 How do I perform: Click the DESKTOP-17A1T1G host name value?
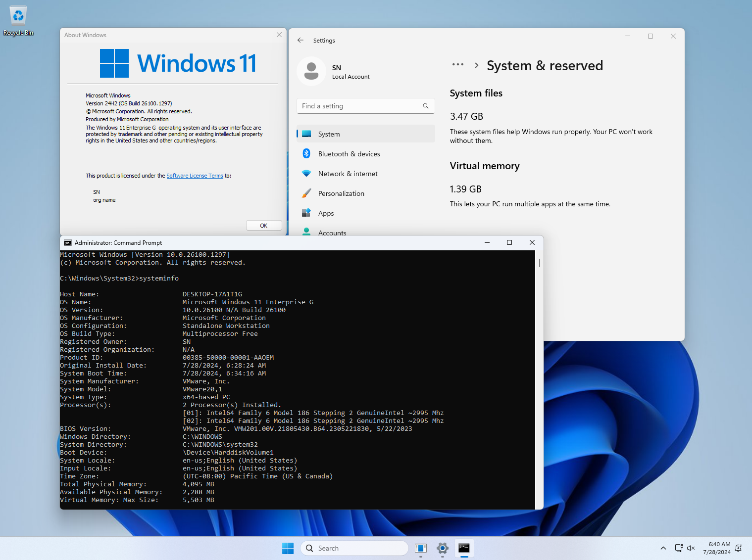212,294
